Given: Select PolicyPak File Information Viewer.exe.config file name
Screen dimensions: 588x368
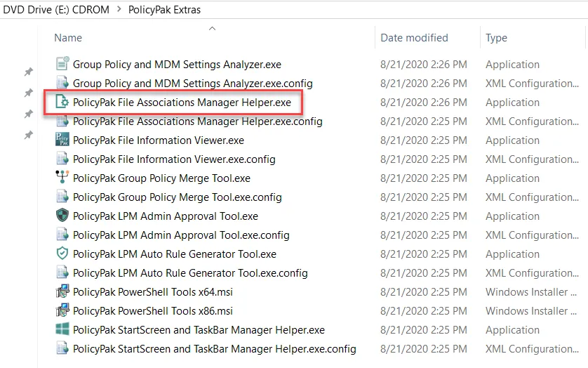Looking at the screenshot, I should (x=174, y=159).
